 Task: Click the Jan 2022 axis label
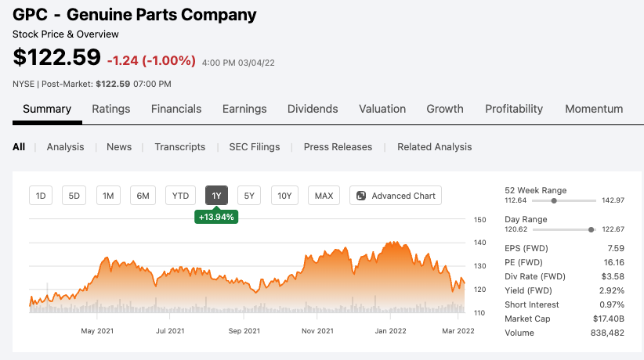pyautogui.click(x=391, y=331)
